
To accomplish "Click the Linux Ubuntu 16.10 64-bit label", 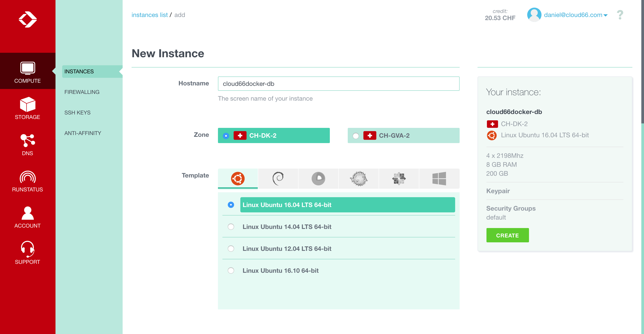I will [281, 271].
